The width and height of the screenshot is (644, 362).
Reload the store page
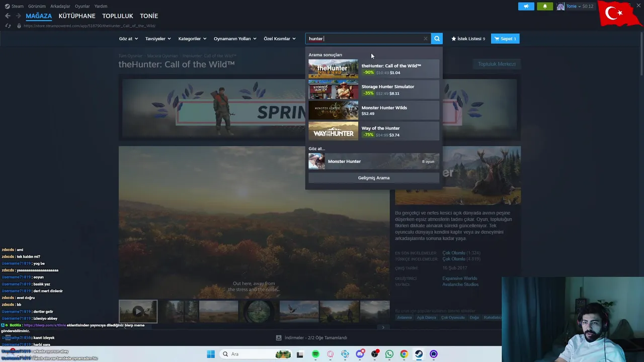pos(8,26)
